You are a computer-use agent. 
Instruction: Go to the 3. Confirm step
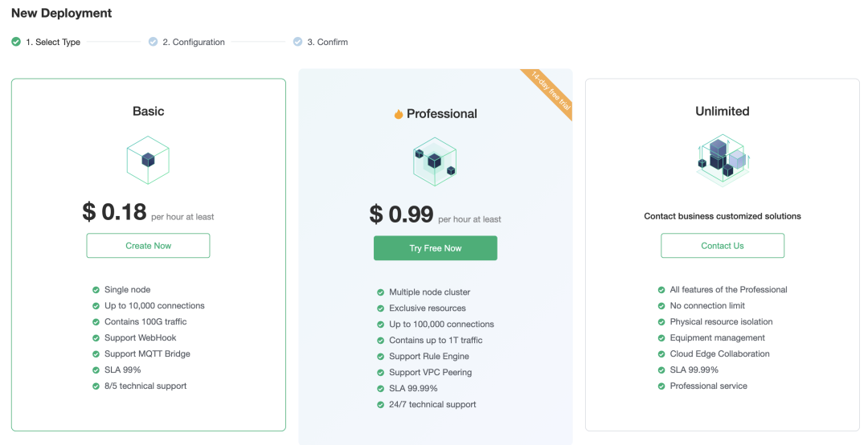tap(327, 42)
